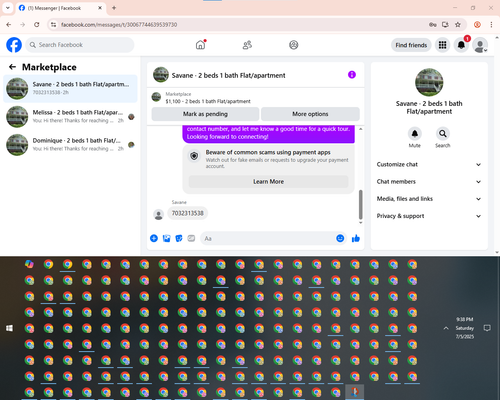The width and height of the screenshot is (500, 400).
Task: Expand Media, files and links section
Action: pos(429,199)
